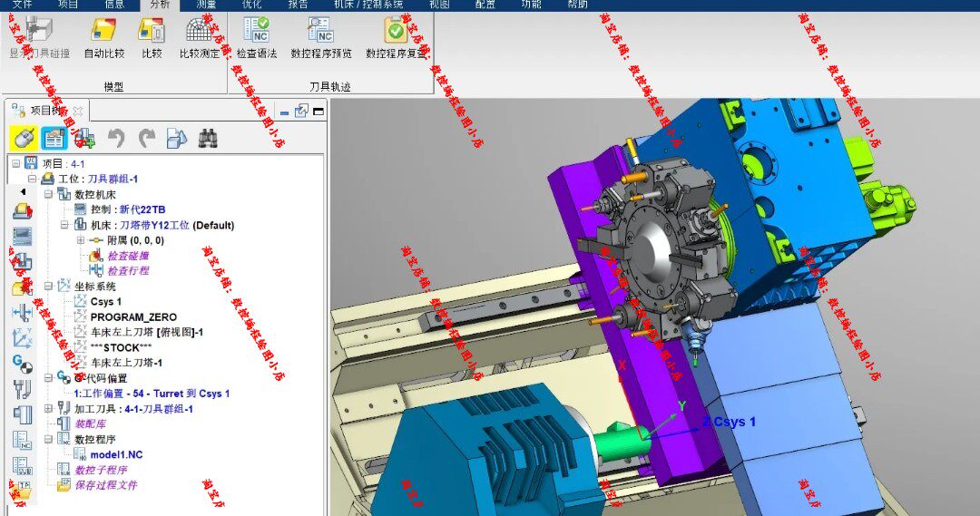The width and height of the screenshot is (980, 516).
Task: Open 数控程序预览 NC program preview
Action: tap(321, 37)
